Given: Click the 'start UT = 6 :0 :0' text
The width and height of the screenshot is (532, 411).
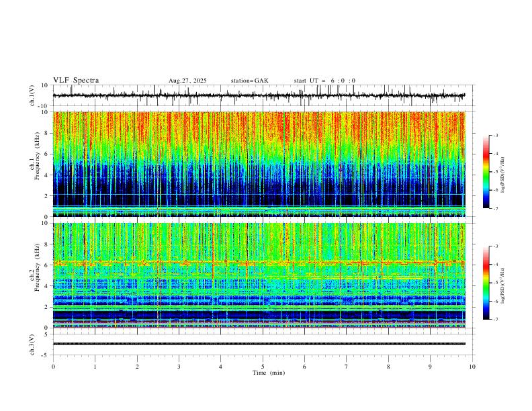Looking at the screenshot, I should 324,81.
